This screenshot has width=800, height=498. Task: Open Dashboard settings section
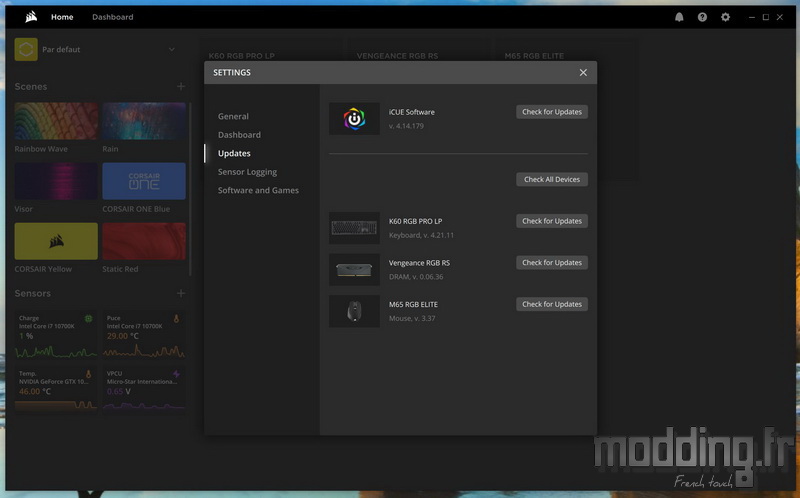pyautogui.click(x=239, y=135)
